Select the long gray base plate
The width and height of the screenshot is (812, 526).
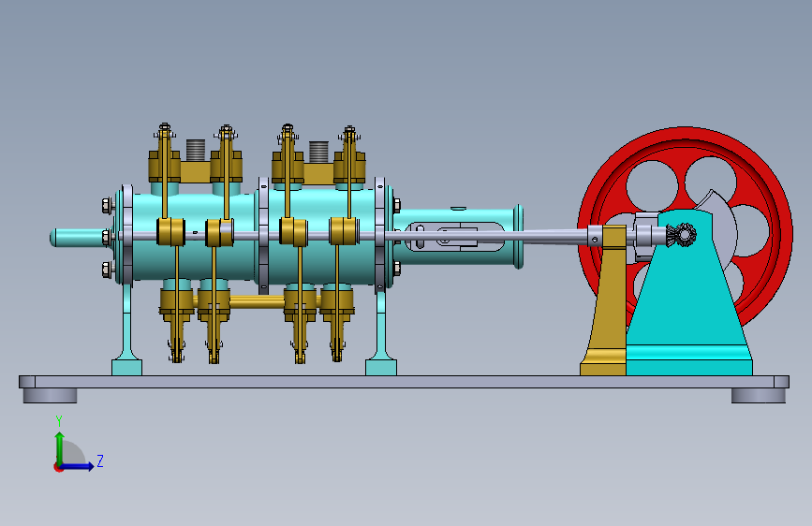point(404,382)
